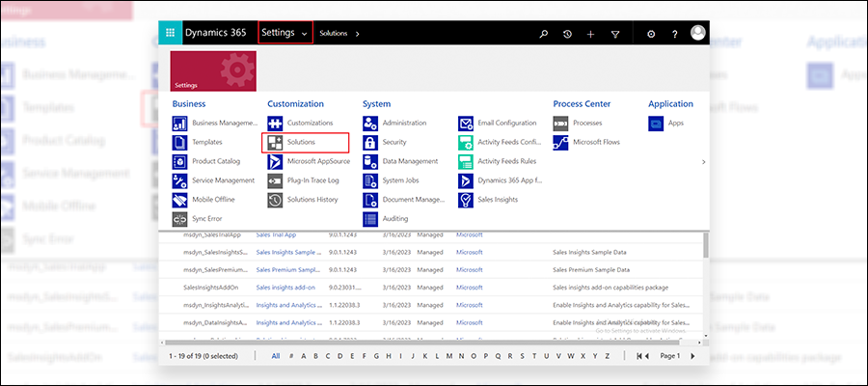Click the Data Management icon

[x=370, y=162]
